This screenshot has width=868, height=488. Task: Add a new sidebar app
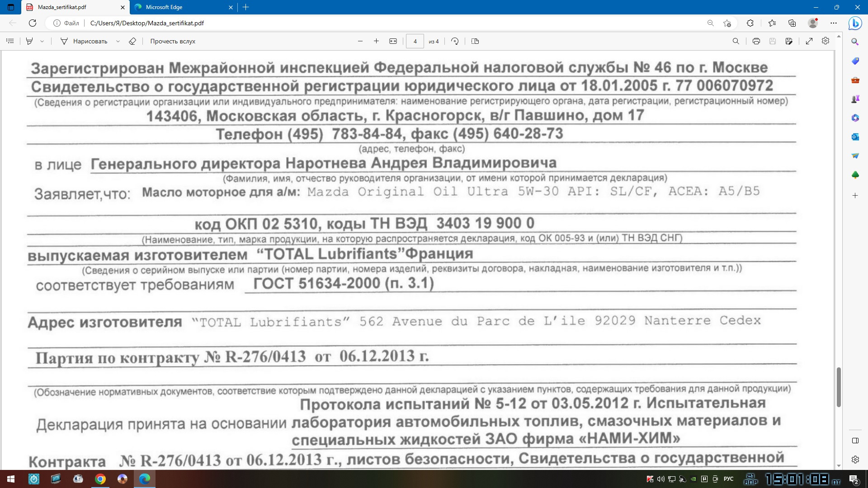[x=855, y=196]
